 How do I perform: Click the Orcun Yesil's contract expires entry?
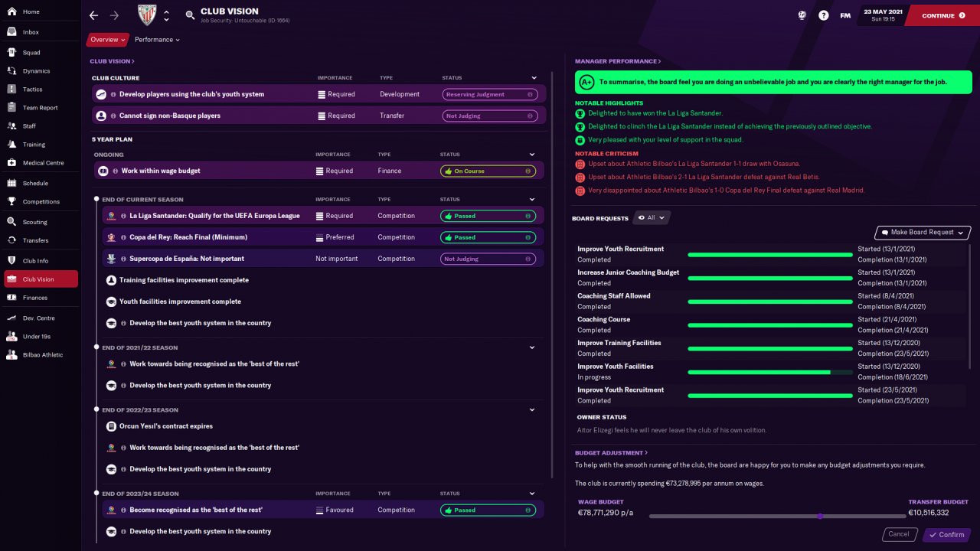click(x=166, y=426)
